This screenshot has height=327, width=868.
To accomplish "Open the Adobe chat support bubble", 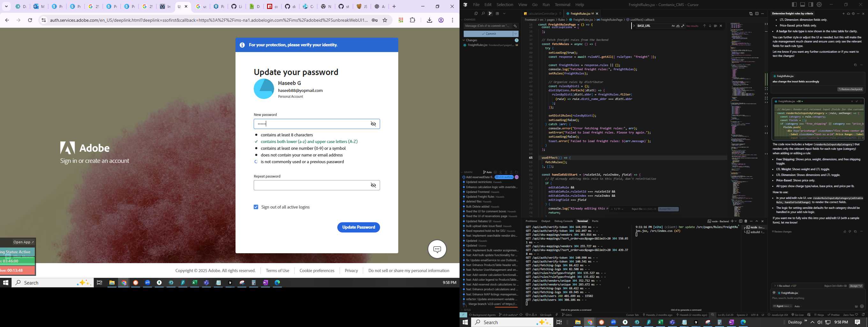I will click(437, 249).
